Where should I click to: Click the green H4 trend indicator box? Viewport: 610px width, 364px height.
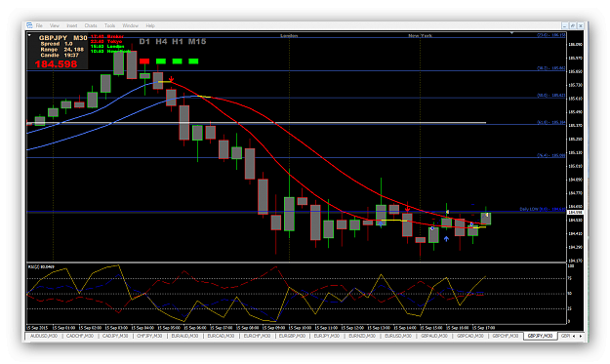click(161, 61)
